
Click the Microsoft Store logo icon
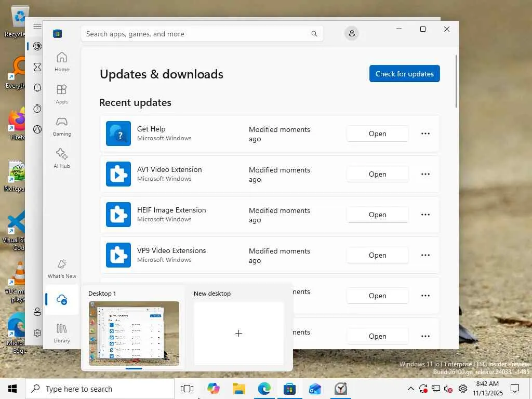tap(57, 34)
